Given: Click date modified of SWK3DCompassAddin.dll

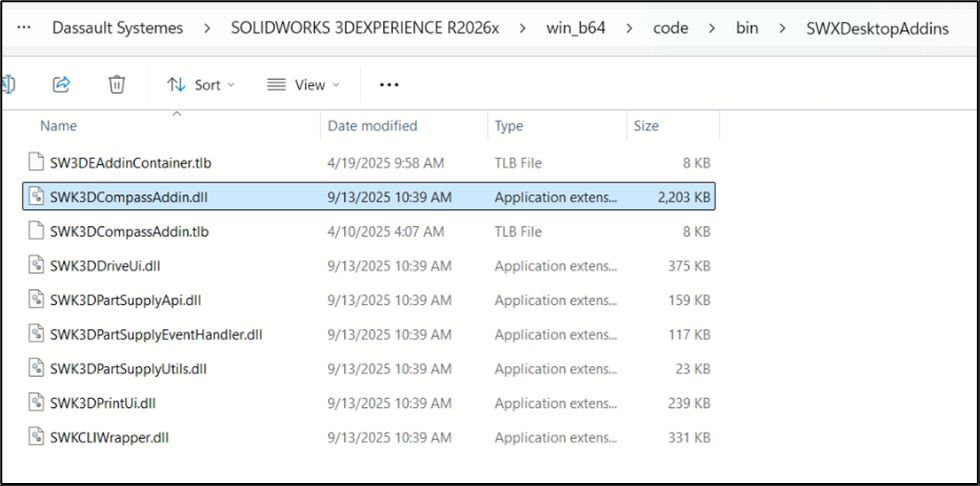Looking at the screenshot, I should click(x=389, y=197).
